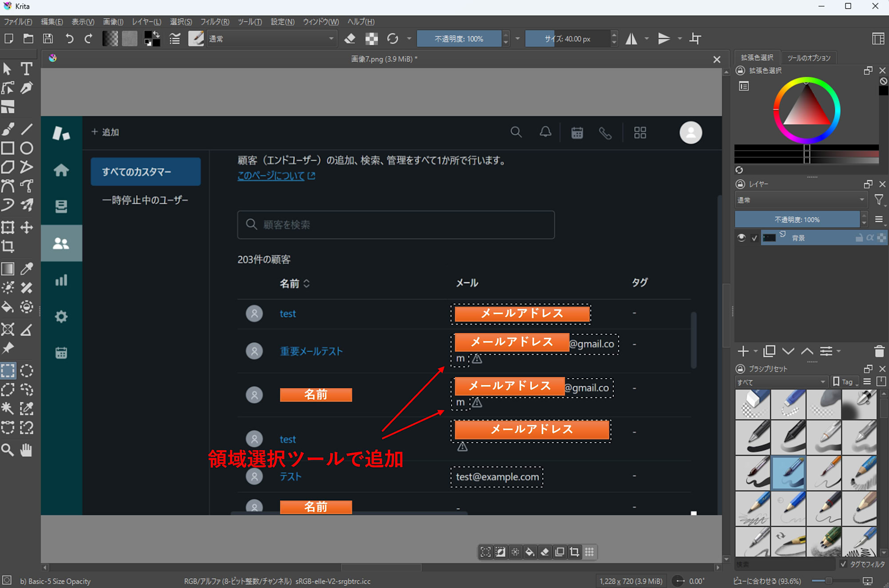
Task: Open the layer blending mode dropdown in Layers docker
Action: tap(800, 200)
